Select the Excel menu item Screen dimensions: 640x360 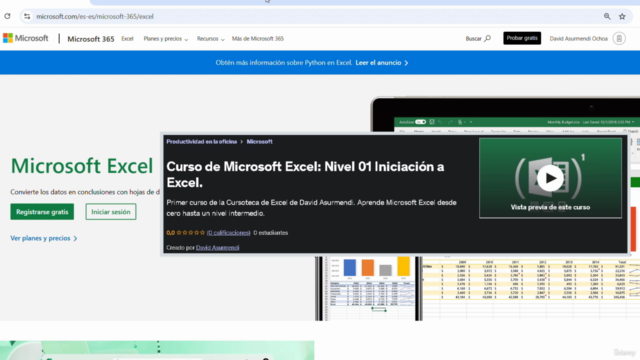[x=127, y=38]
